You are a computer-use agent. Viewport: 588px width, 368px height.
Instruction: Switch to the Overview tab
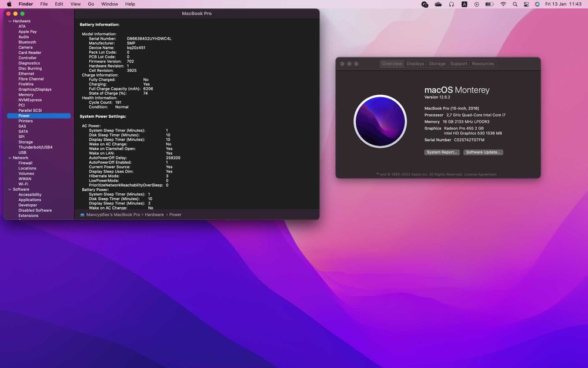coord(392,64)
